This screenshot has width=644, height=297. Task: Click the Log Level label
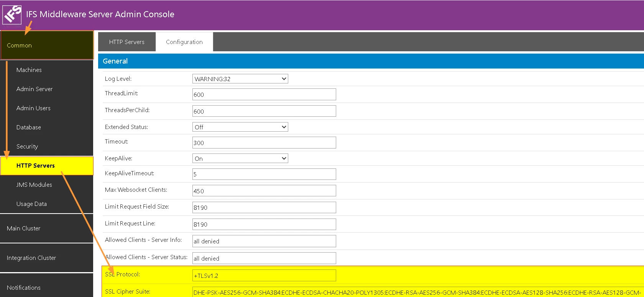[x=118, y=79]
